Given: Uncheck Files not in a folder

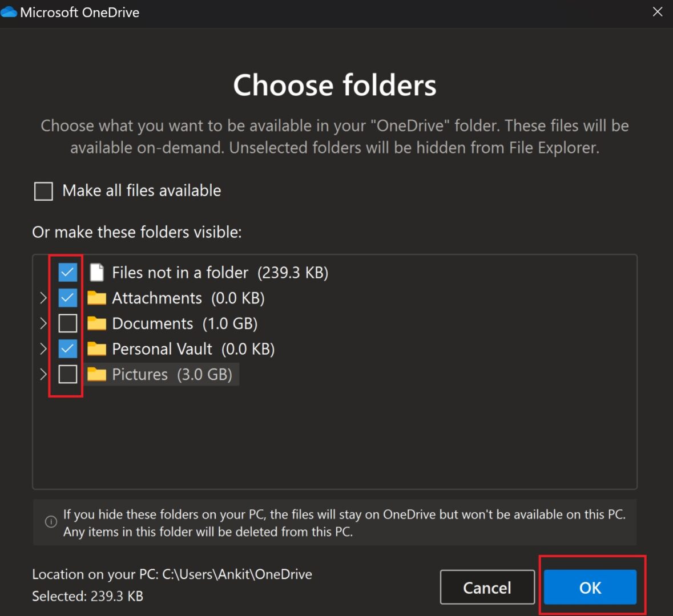Looking at the screenshot, I should pos(67,273).
